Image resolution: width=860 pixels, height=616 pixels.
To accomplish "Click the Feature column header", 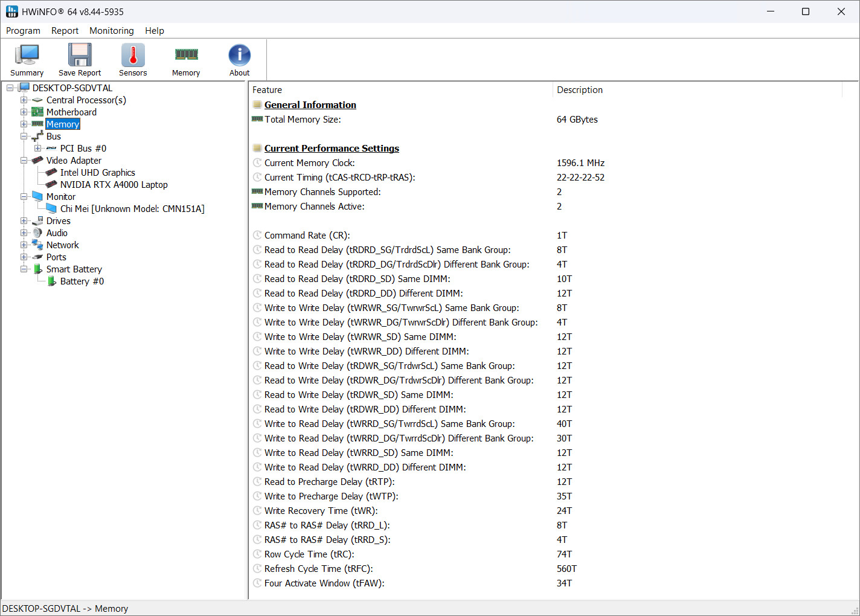I will coord(400,90).
